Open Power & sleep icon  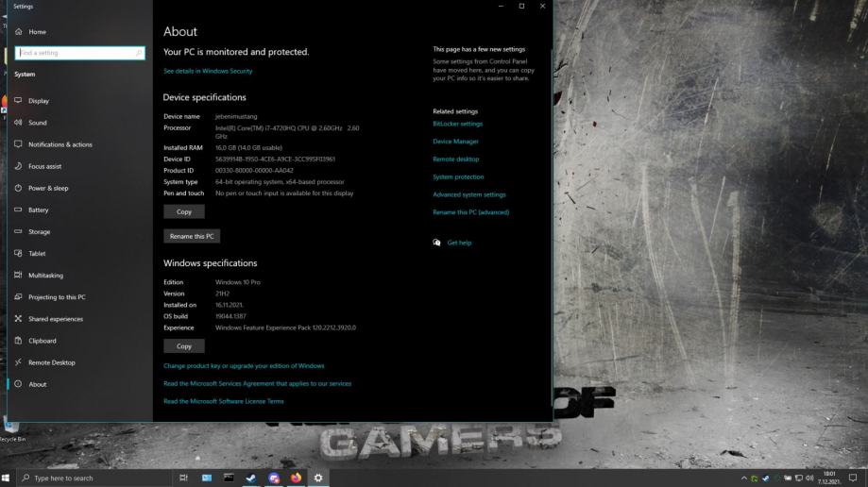pyautogui.click(x=18, y=188)
